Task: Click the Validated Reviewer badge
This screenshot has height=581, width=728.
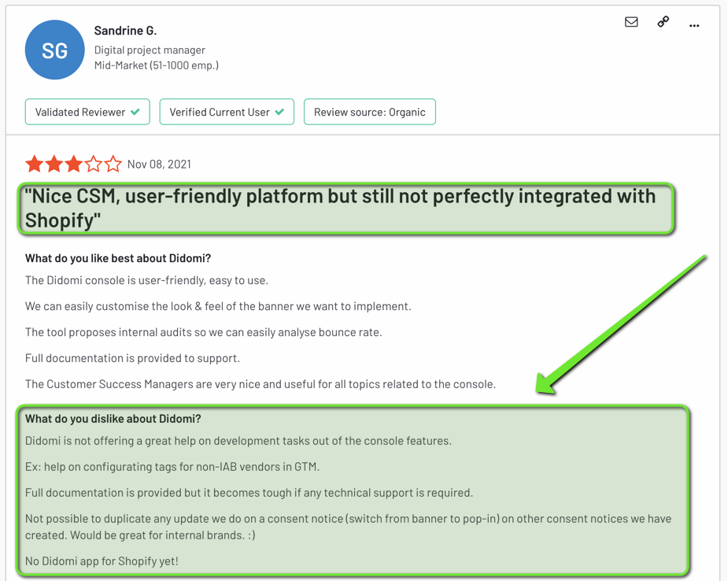Action: [87, 112]
